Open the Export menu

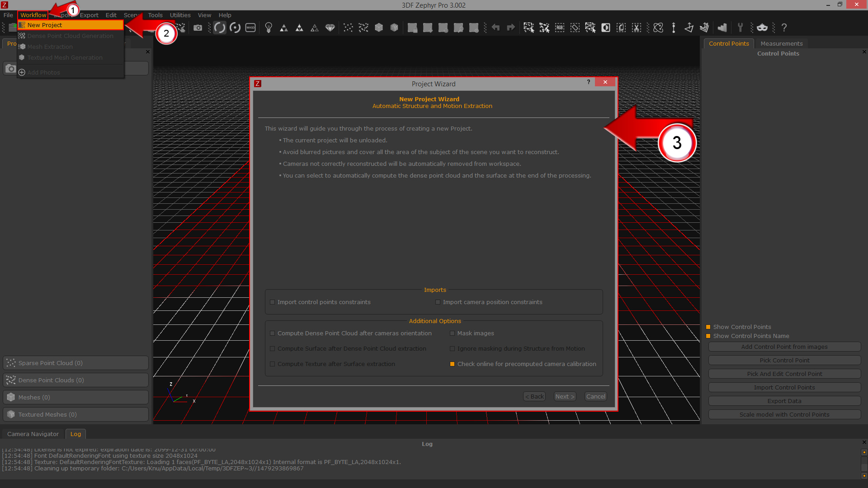click(89, 15)
